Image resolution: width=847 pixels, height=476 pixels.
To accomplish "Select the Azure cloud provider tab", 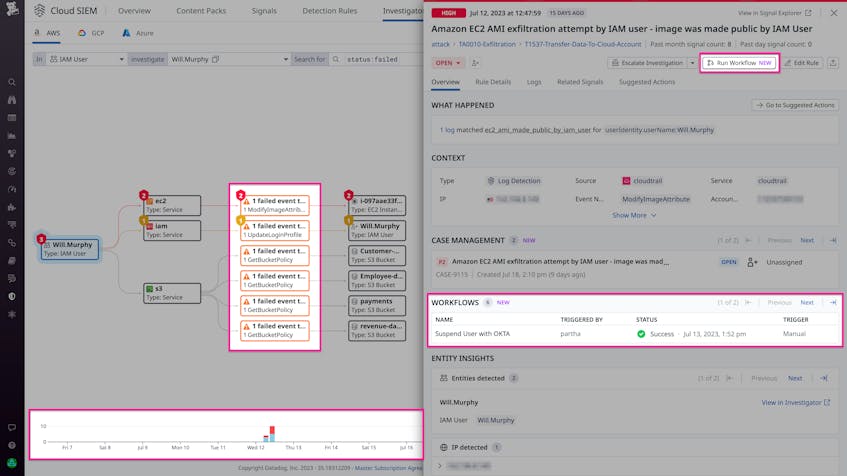I will click(138, 33).
